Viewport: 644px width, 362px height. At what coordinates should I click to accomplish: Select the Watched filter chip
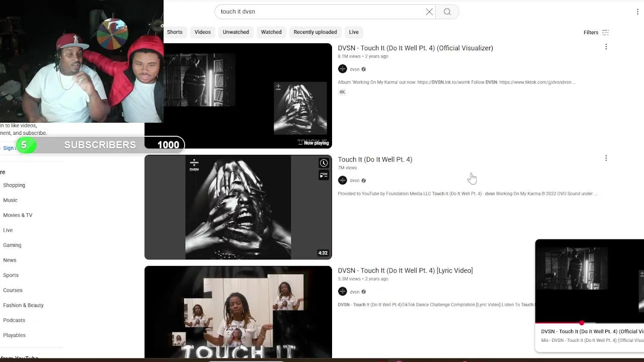pos(271,32)
